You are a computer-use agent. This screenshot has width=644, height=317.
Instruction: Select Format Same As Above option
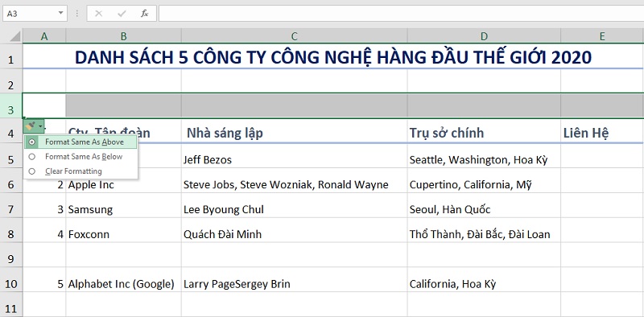(81, 142)
